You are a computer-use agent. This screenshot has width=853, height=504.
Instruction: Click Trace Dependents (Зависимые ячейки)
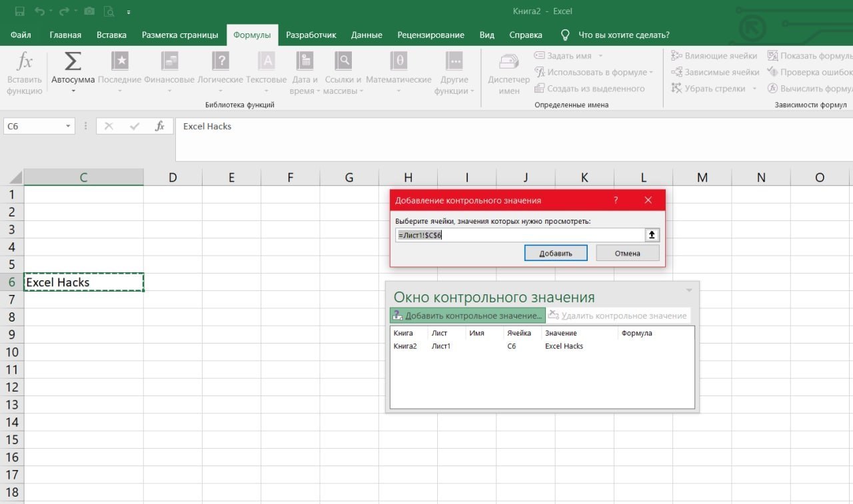click(715, 72)
